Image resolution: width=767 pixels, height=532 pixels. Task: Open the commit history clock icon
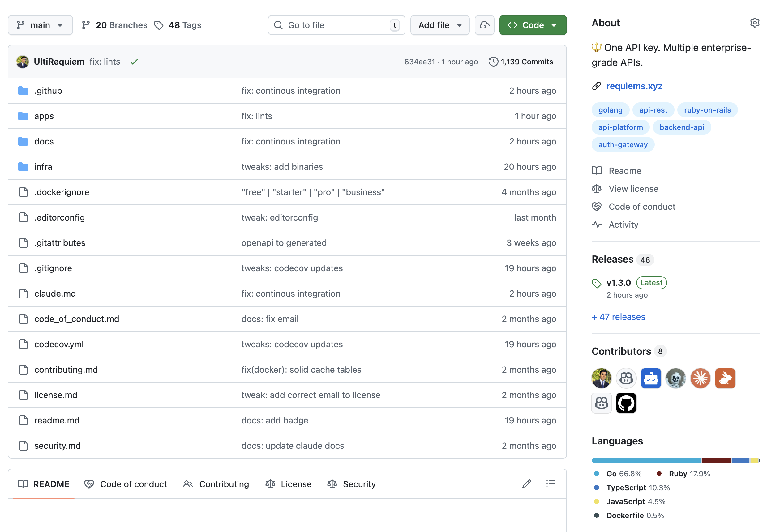(493, 62)
